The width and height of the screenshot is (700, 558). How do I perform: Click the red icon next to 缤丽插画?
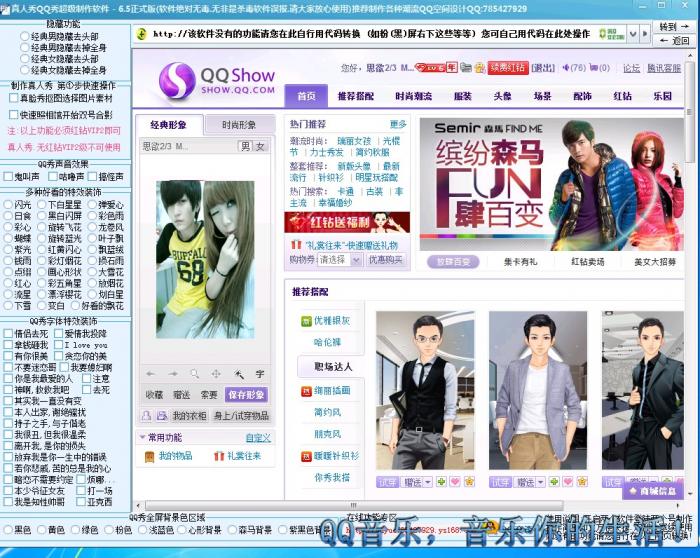[306, 391]
